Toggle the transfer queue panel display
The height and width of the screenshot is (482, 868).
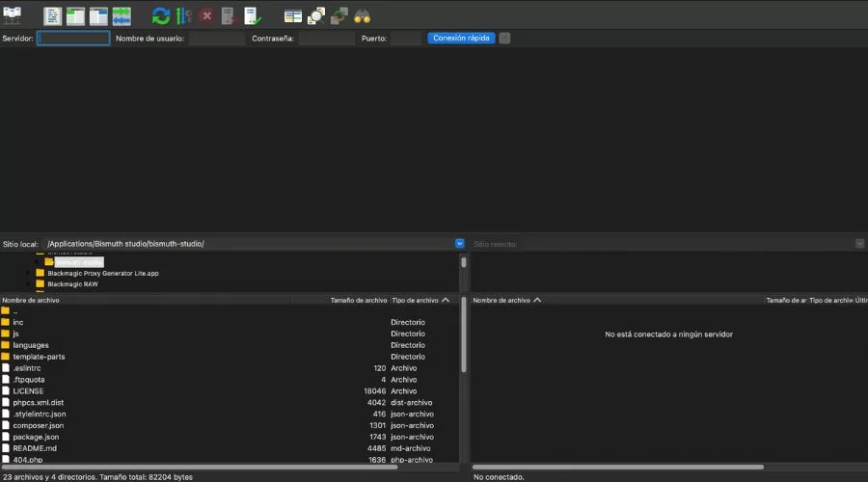pyautogui.click(x=122, y=15)
